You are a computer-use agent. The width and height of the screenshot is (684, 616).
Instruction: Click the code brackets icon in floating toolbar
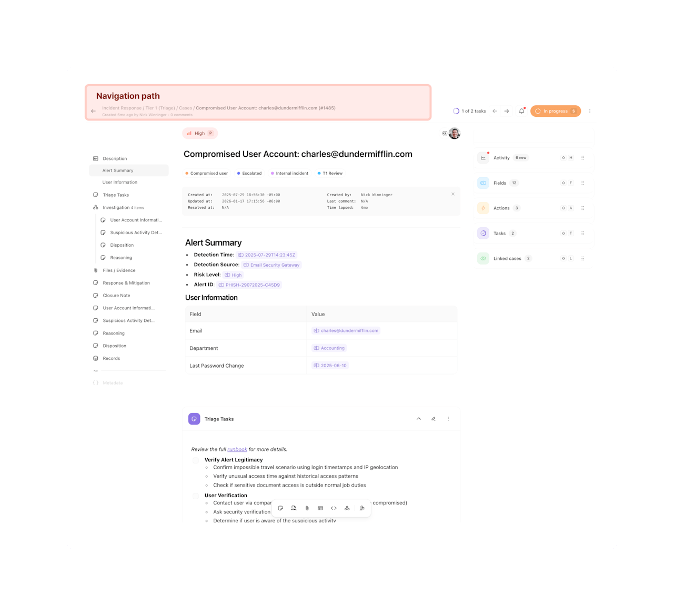pos(334,508)
